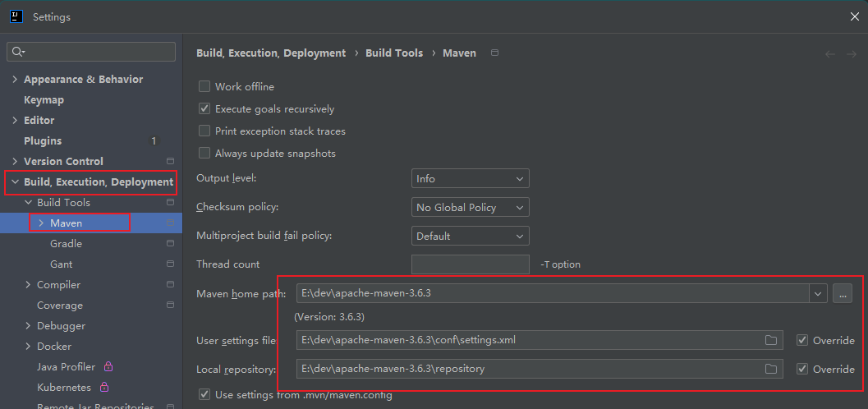This screenshot has height=409, width=868.
Task: Click the lock icon next to Kubernetes
Action: pyautogui.click(x=104, y=388)
